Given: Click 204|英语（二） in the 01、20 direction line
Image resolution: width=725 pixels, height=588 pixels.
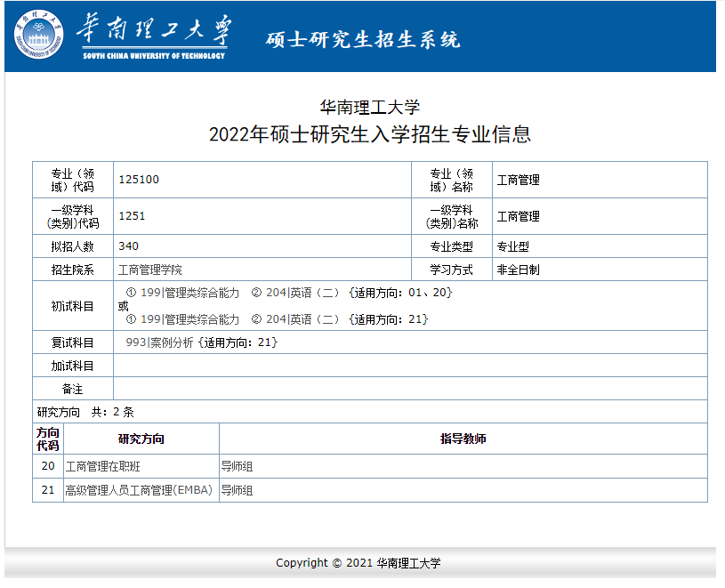Looking at the screenshot, I should point(302,293).
